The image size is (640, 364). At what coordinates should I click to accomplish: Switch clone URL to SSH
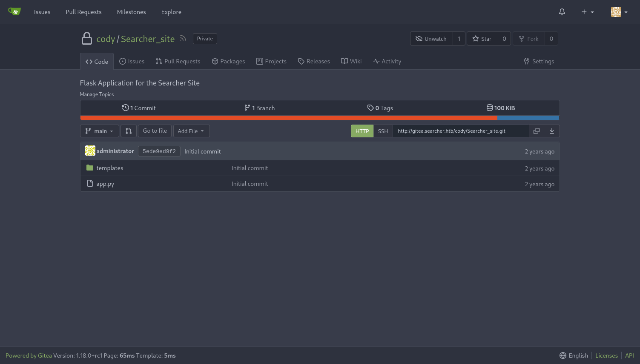pyautogui.click(x=383, y=131)
